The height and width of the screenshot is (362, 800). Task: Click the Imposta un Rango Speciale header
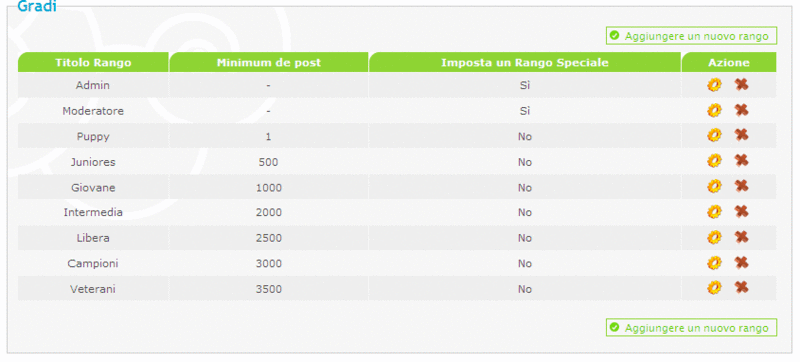(x=525, y=62)
